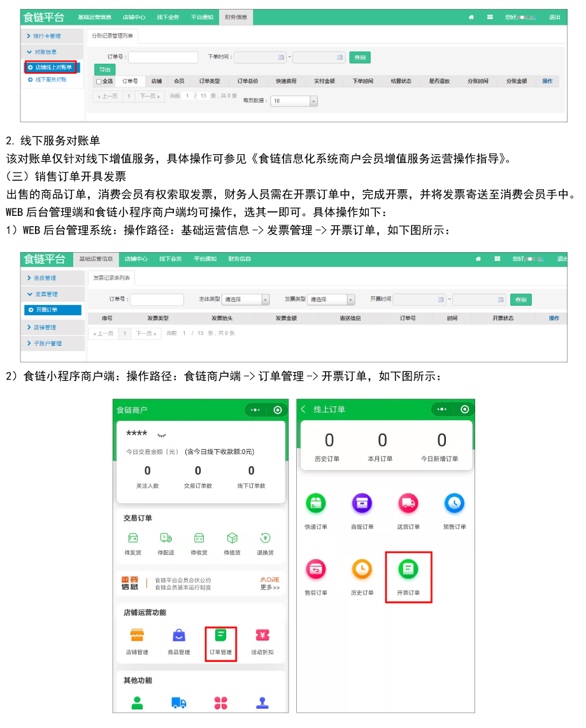Switch to 财务信息 tab in top screenshot
The height and width of the screenshot is (728, 586).
click(x=236, y=17)
